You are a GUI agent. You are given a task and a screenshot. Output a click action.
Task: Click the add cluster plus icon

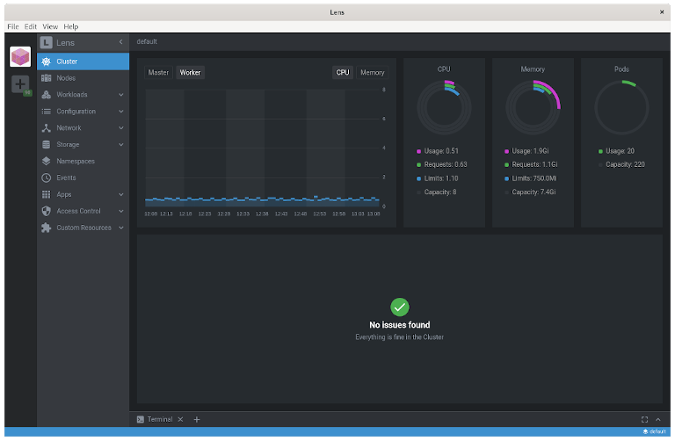[x=20, y=85]
